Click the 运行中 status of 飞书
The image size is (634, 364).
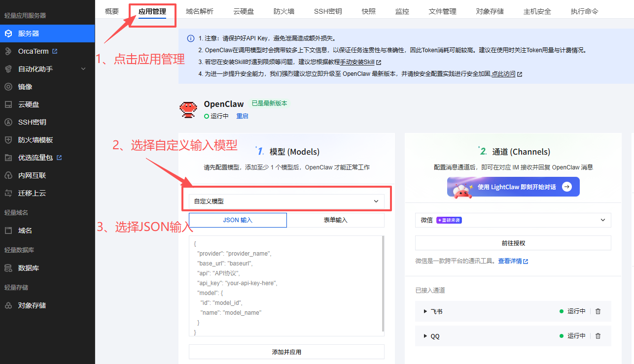(x=573, y=311)
